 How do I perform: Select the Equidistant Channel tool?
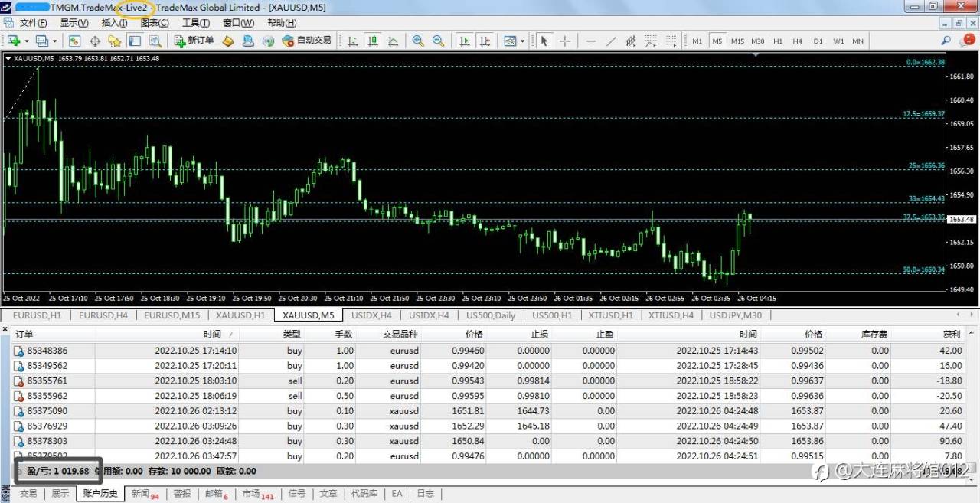point(631,41)
